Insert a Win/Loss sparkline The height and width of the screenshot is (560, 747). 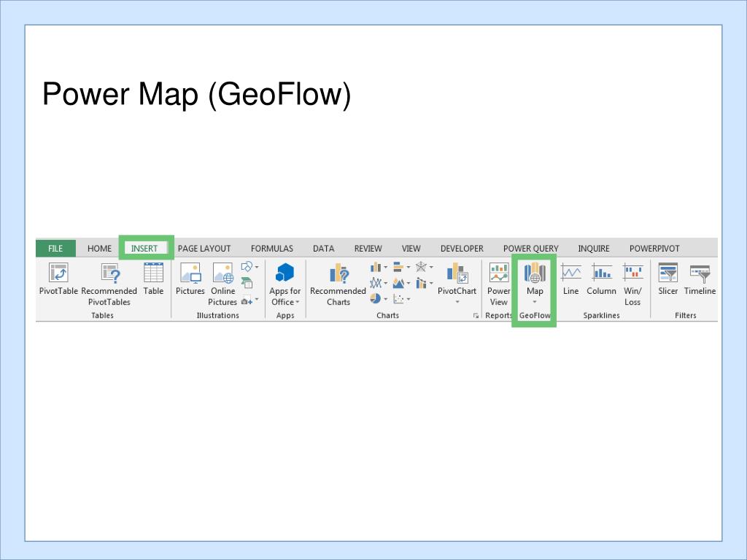point(632,284)
